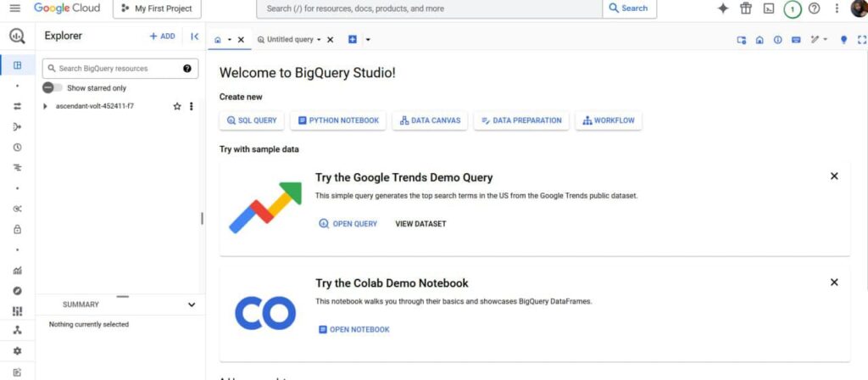Viewport: 868px width, 380px height.
Task: Click the top search bar field
Action: pyautogui.click(x=430, y=8)
